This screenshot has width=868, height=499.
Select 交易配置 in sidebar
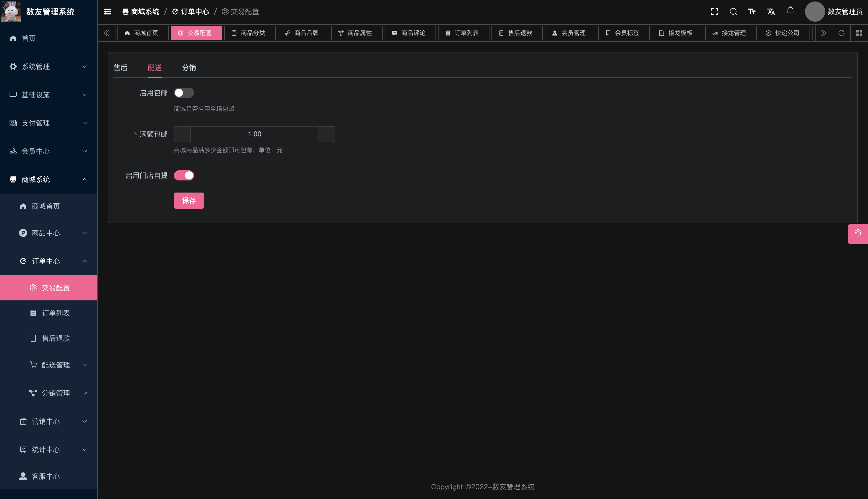[49, 288]
